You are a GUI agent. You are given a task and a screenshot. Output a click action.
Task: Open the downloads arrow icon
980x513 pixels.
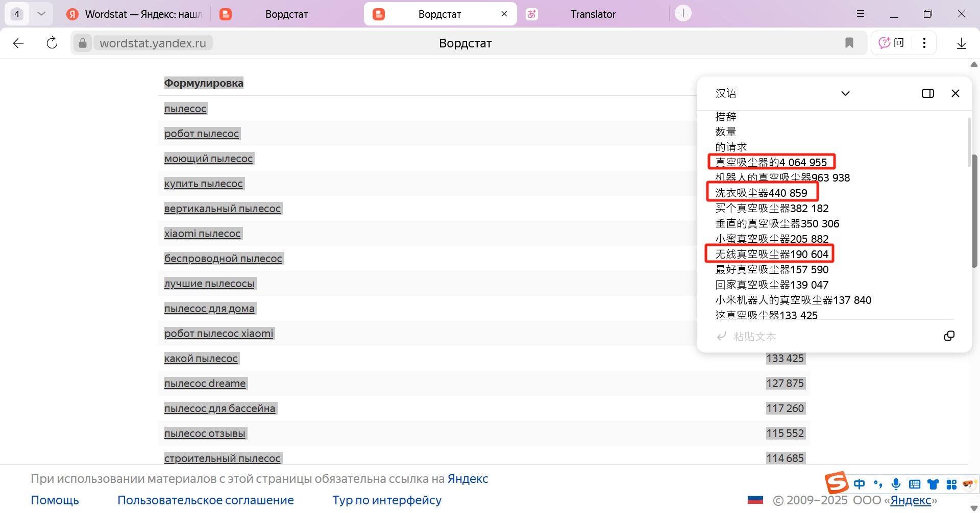(x=962, y=43)
